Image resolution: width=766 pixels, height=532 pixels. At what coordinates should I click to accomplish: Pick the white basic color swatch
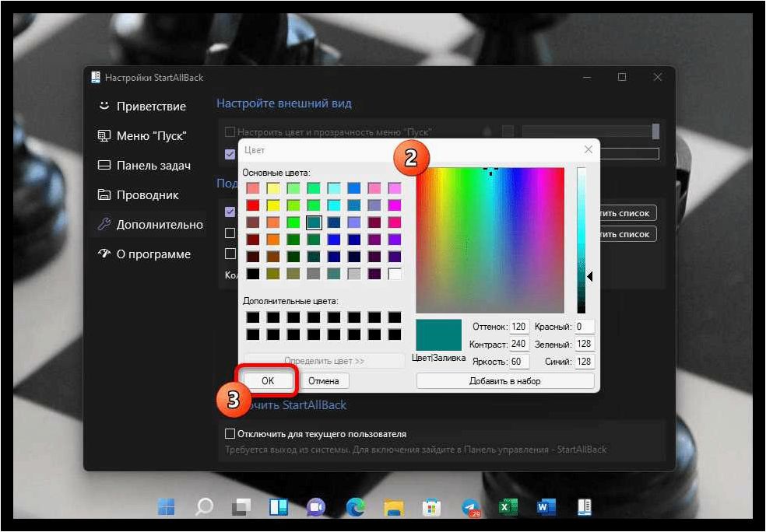(394, 274)
